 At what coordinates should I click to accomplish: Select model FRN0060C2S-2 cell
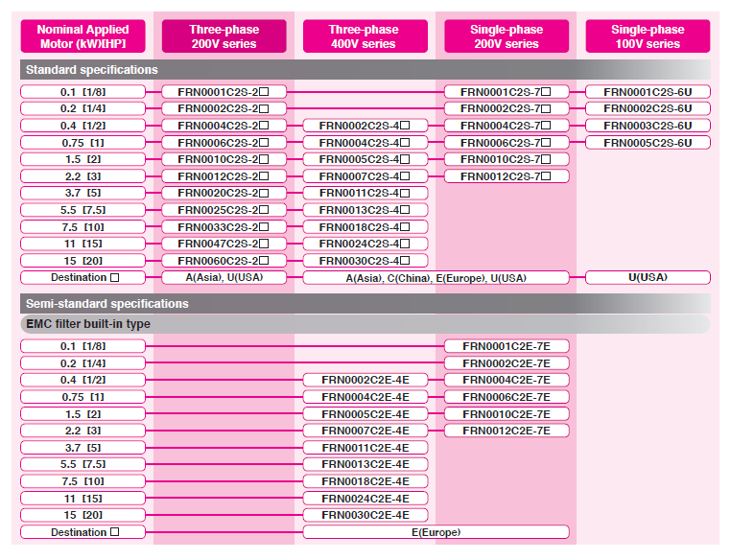point(224,261)
